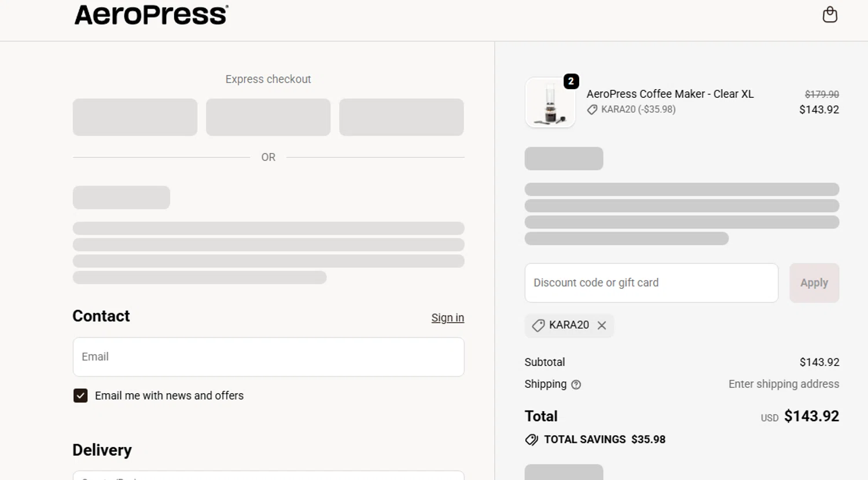Click the Subtotal label
This screenshot has width=868, height=480.
[545, 362]
